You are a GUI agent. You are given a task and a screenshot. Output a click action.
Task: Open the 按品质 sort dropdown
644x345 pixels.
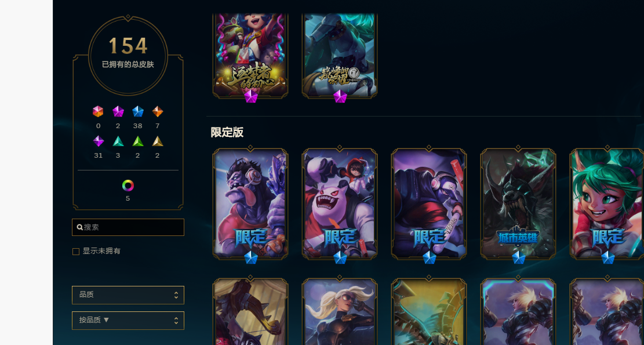pyautogui.click(x=128, y=320)
